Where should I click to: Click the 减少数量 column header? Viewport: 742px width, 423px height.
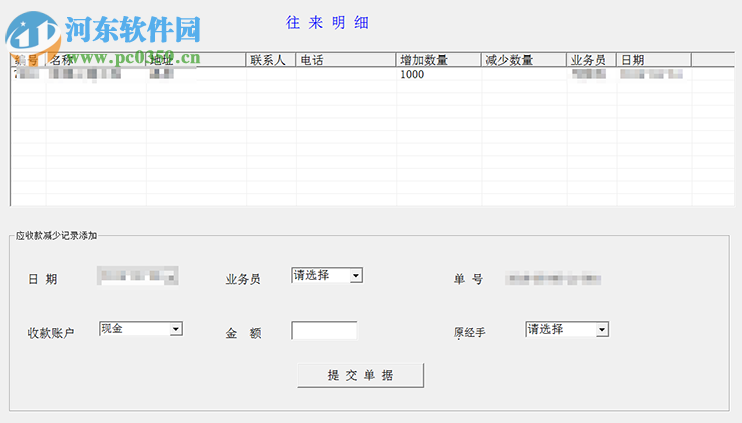[524, 60]
